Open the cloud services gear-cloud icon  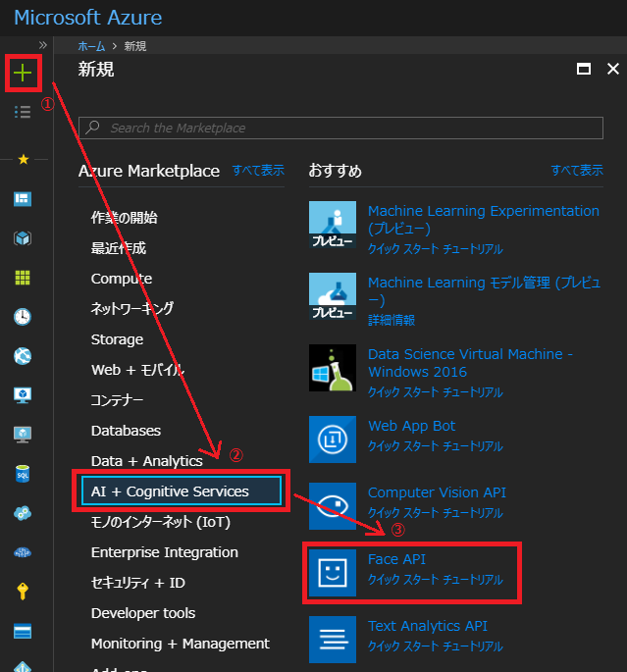coord(23,513)
